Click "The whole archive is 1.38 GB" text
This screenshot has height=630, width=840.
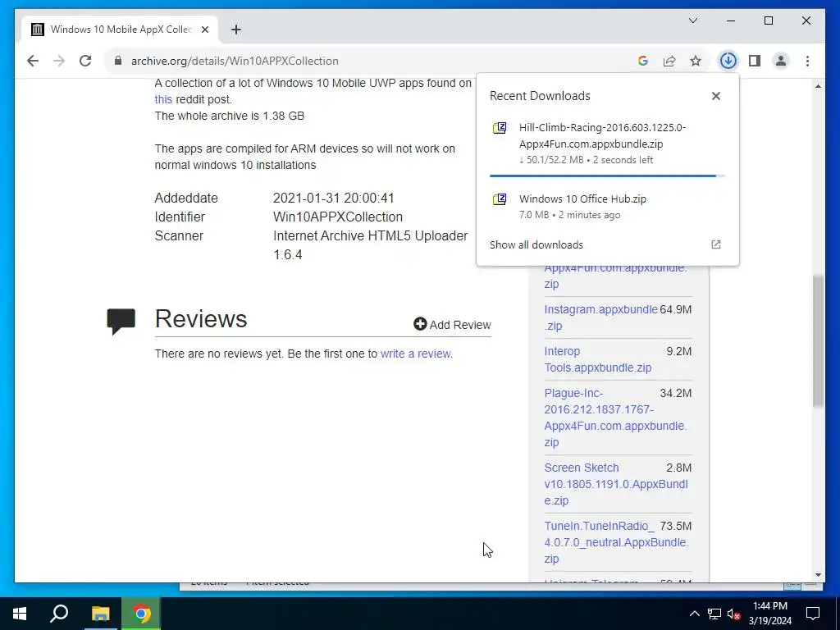pyautogui.click(x=230, y=116)
